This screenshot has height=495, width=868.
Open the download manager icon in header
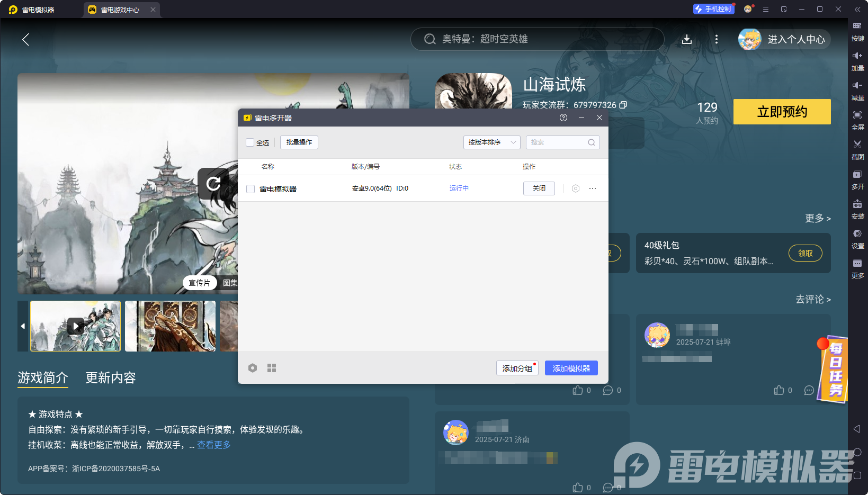click(x=686, y=39)
